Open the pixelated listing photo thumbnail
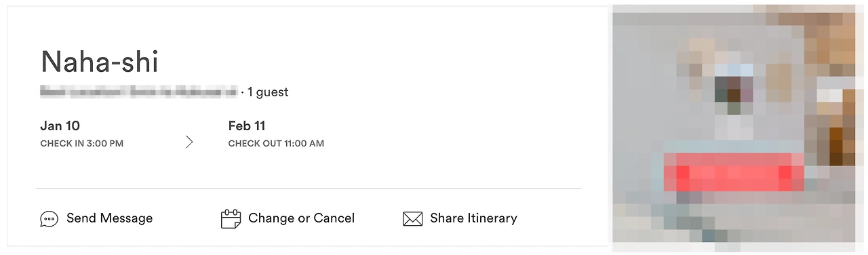 734,123
